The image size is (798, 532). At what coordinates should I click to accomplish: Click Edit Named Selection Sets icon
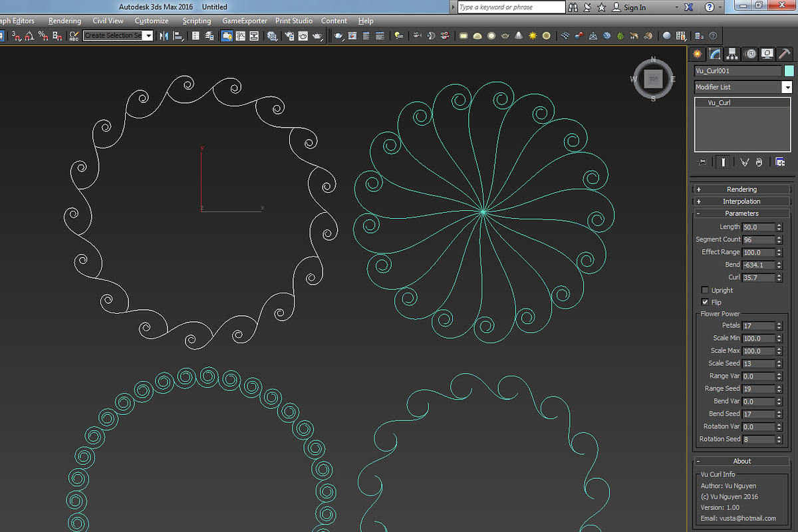point(73,35)
